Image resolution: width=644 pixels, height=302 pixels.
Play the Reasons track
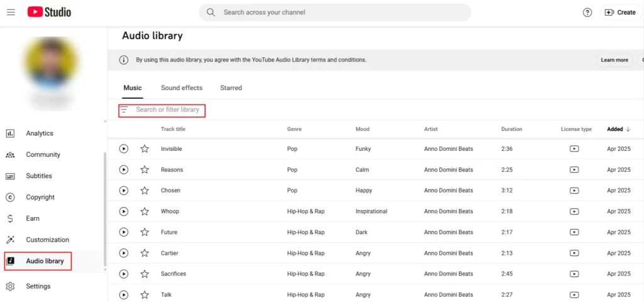coord(124,170)
